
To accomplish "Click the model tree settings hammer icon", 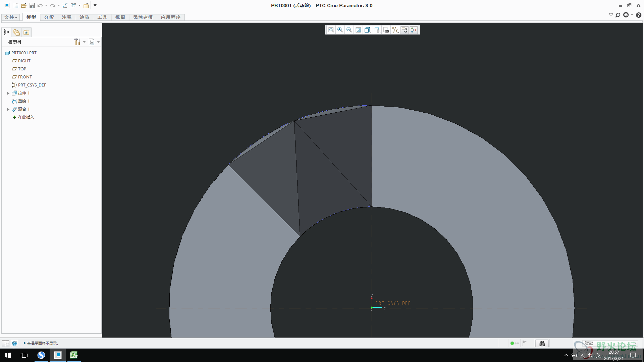I will click(77, 42).
